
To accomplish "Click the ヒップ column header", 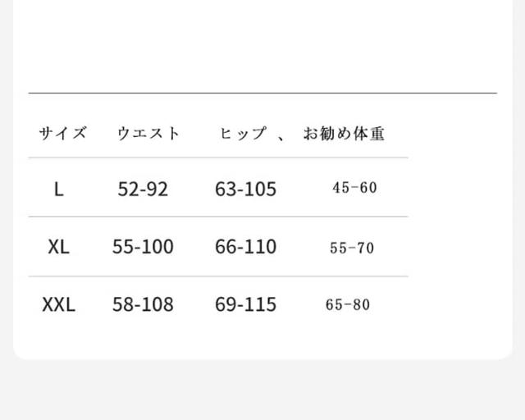I will (x=243, y=133).
